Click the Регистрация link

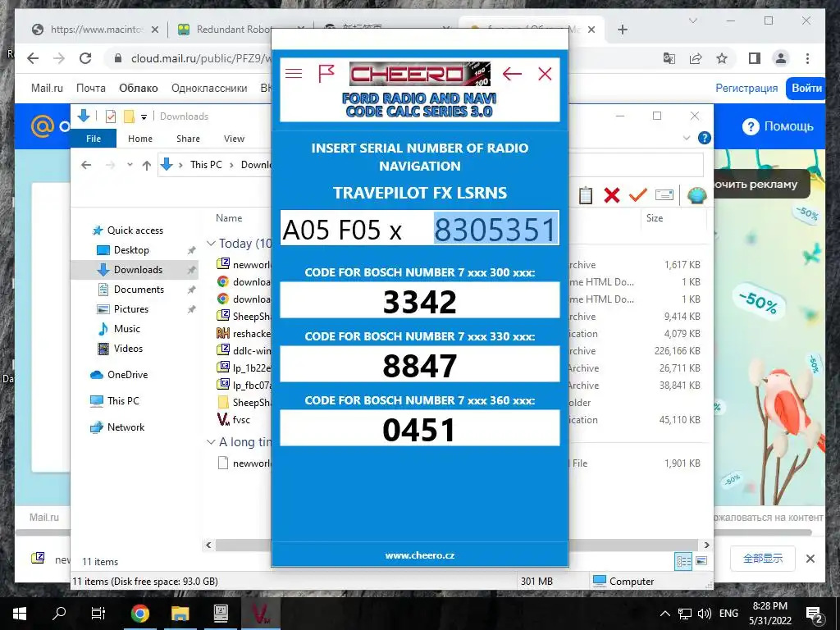click(746, 89)
